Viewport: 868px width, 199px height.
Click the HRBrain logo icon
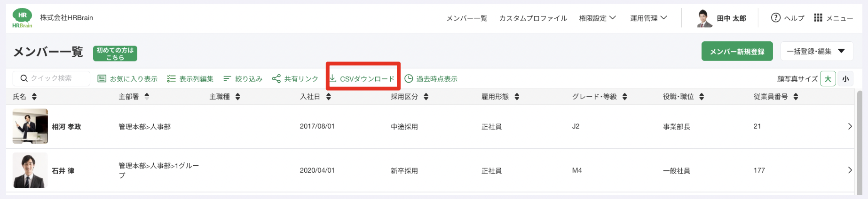(x=22, y=18)
